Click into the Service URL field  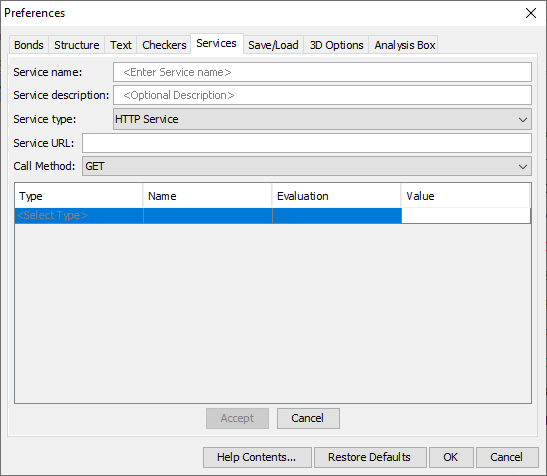point(307,143)
